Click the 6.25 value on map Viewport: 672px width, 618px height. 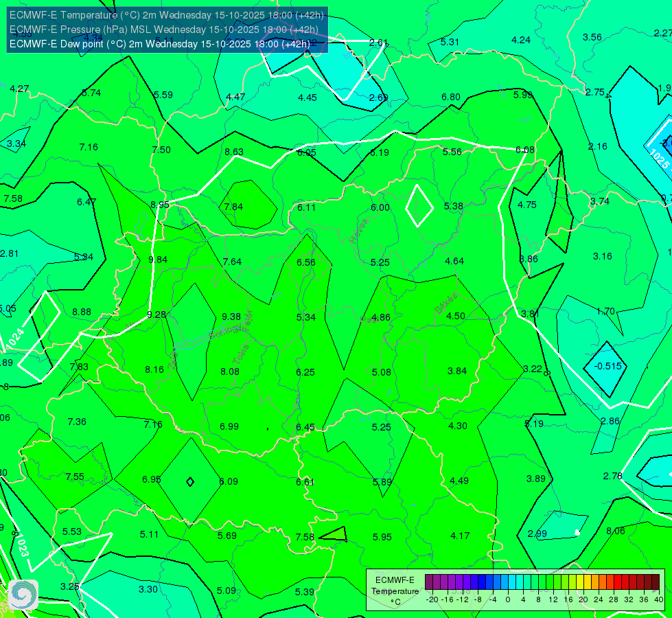click(x=305, y=371)
